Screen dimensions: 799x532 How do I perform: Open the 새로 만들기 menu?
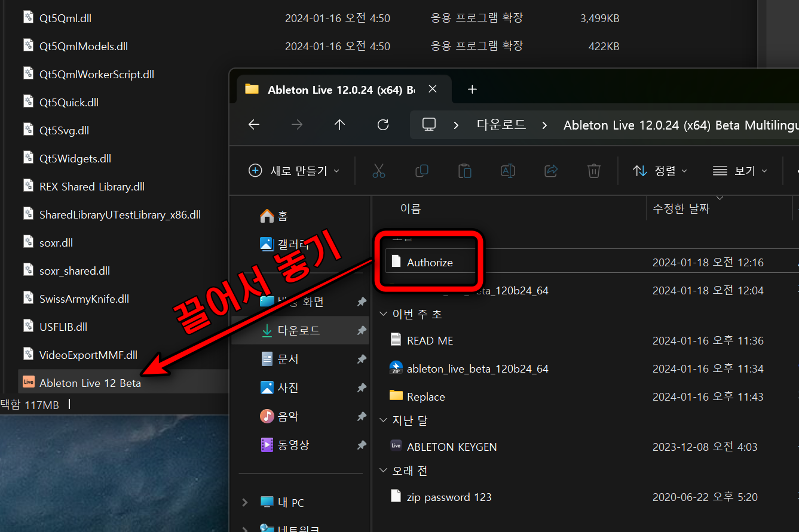(293, 171)
